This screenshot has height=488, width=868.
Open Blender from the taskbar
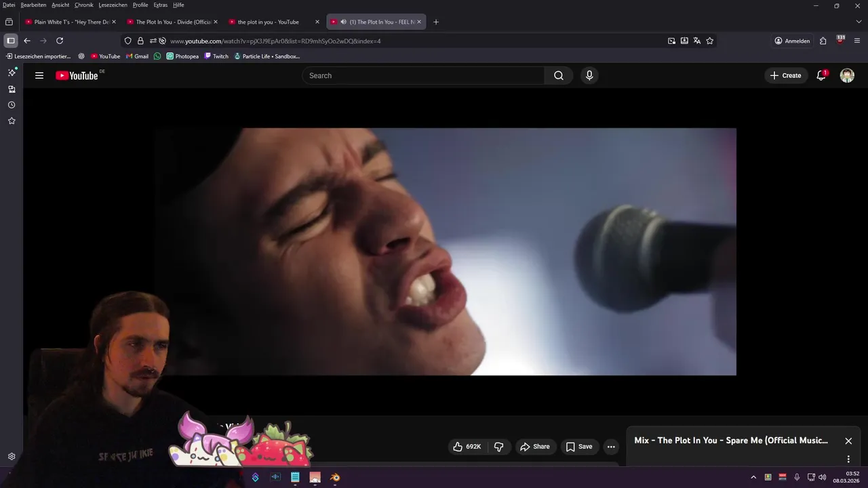coord(335,477)
